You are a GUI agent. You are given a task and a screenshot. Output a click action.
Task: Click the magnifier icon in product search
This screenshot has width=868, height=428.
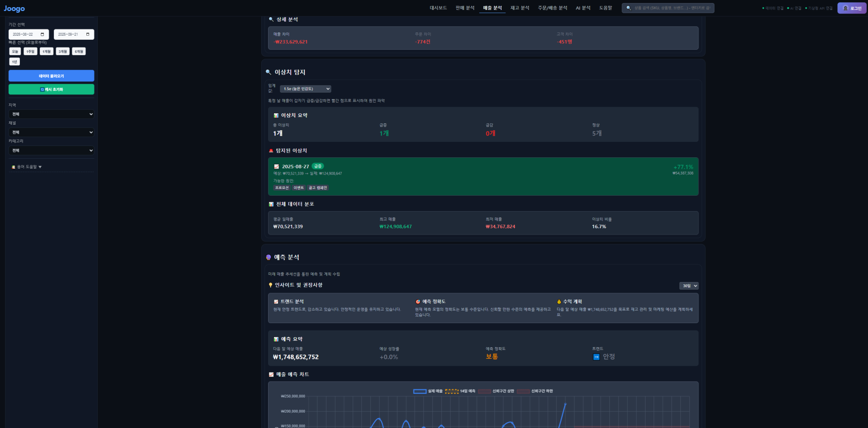point(628,8)
